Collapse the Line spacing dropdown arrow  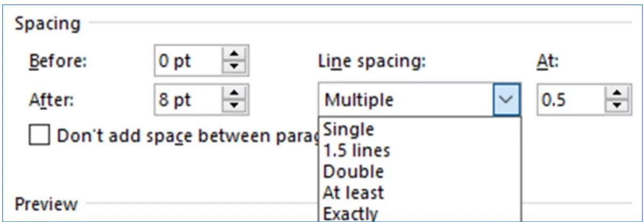506,99
